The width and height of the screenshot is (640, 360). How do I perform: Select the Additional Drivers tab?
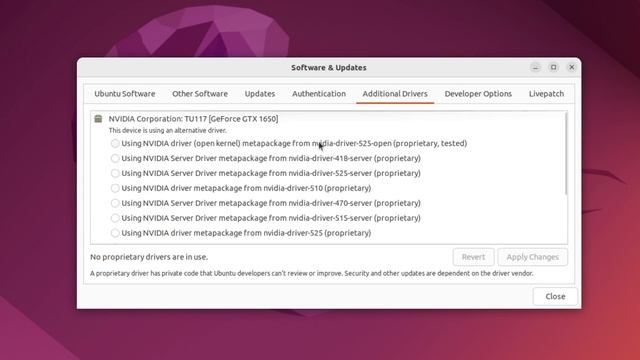[x=395, y=94]
